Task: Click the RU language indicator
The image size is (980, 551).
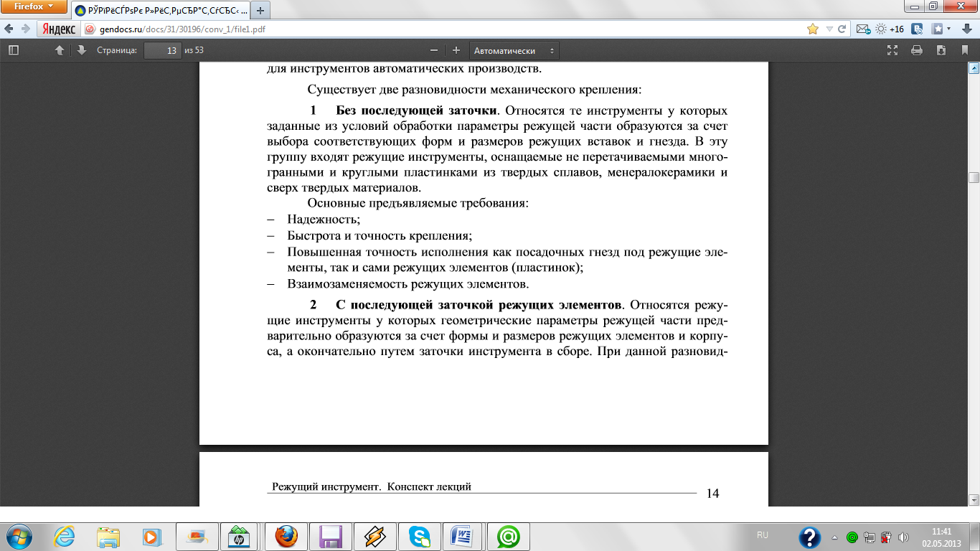Action: pyautogui.click(x=763, y=536)
